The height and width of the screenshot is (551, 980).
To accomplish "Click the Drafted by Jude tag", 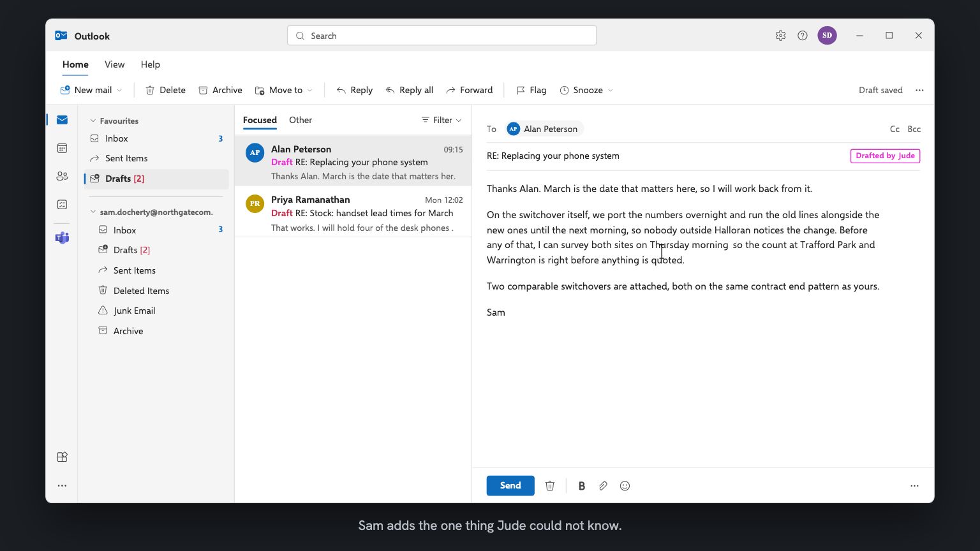I will pos(885,156).
